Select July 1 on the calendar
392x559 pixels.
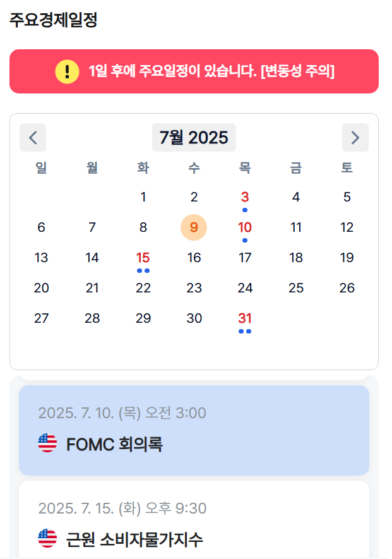[143, 197]
